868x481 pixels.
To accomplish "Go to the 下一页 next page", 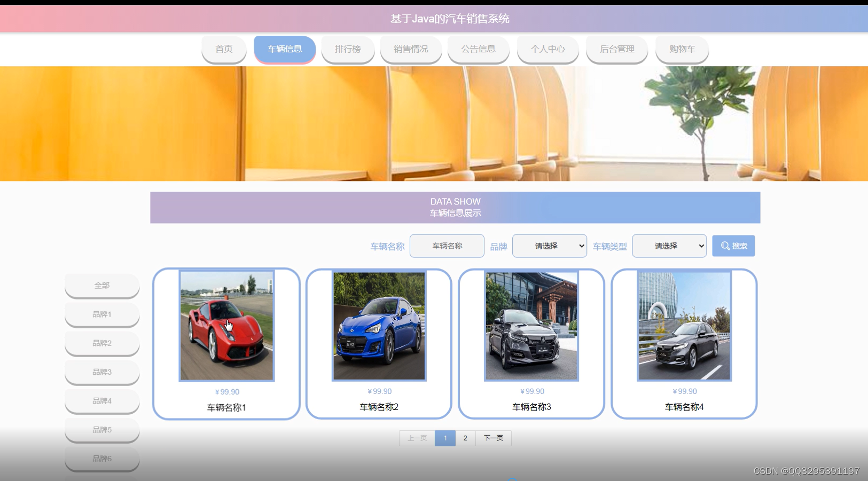I will 494,438.
